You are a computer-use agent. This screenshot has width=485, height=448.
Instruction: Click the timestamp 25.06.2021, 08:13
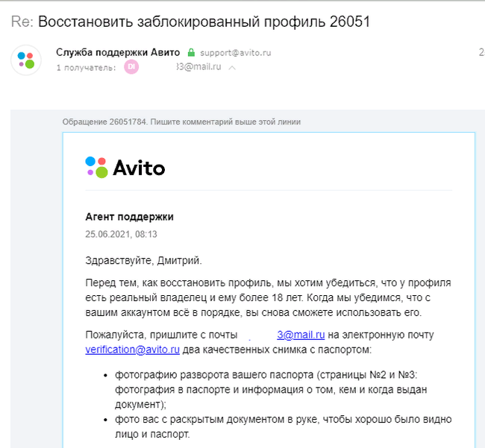tap(121, 234)
